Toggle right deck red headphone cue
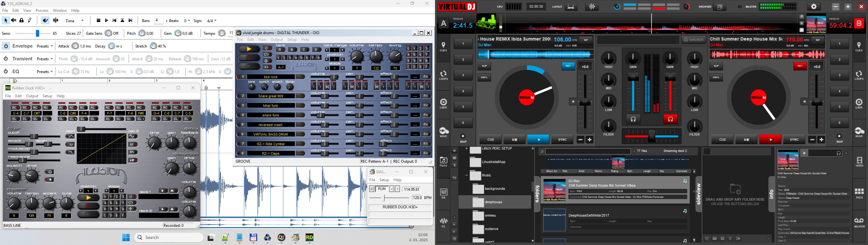The height and width of the screenshot is (245, 868). 670,119
